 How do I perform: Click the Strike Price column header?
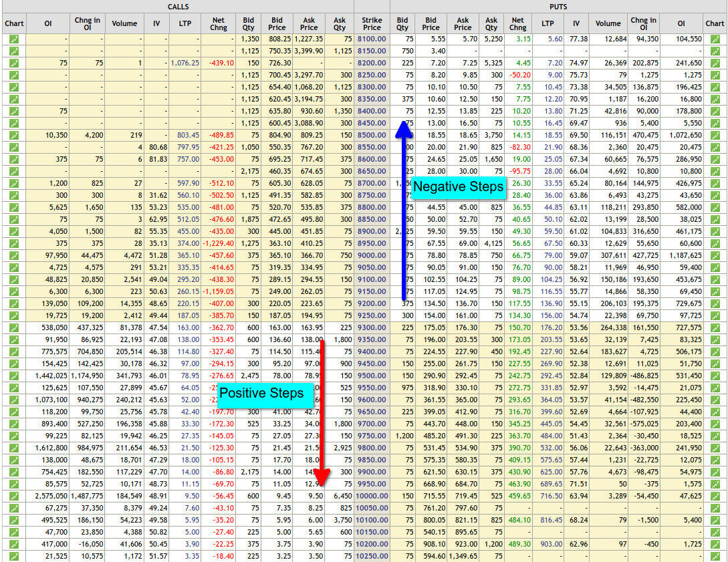(372, 23)
